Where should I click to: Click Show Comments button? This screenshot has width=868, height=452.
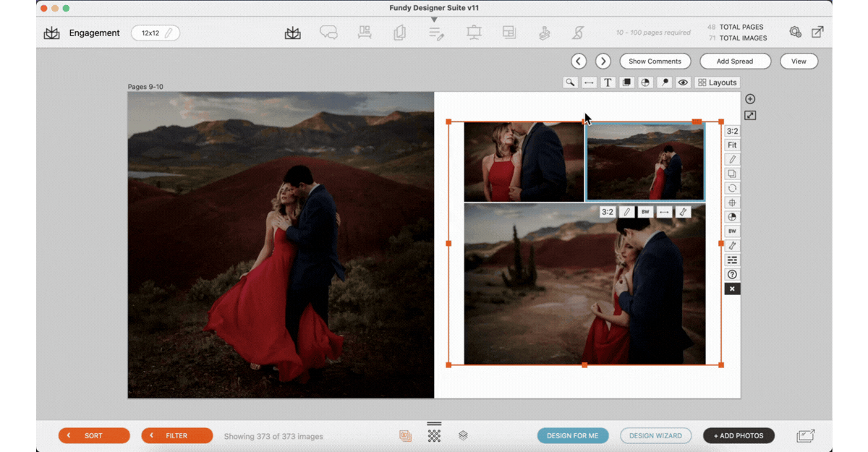(x=655, y=61)
